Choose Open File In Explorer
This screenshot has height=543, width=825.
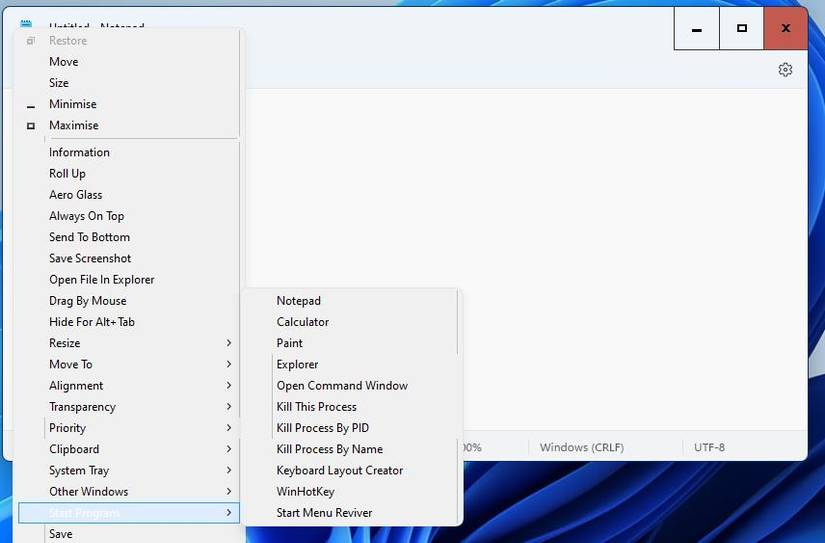pos(128,279)
